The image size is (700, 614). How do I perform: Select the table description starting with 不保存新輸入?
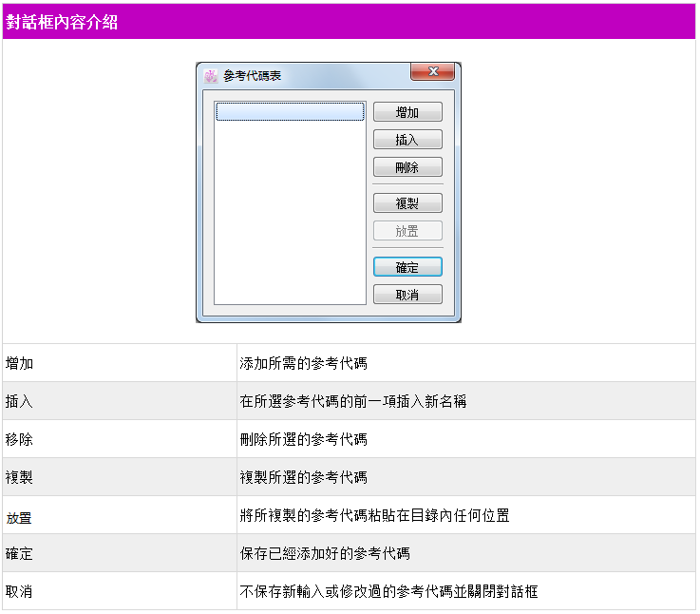pyautogui.click(x=388, y=591)
